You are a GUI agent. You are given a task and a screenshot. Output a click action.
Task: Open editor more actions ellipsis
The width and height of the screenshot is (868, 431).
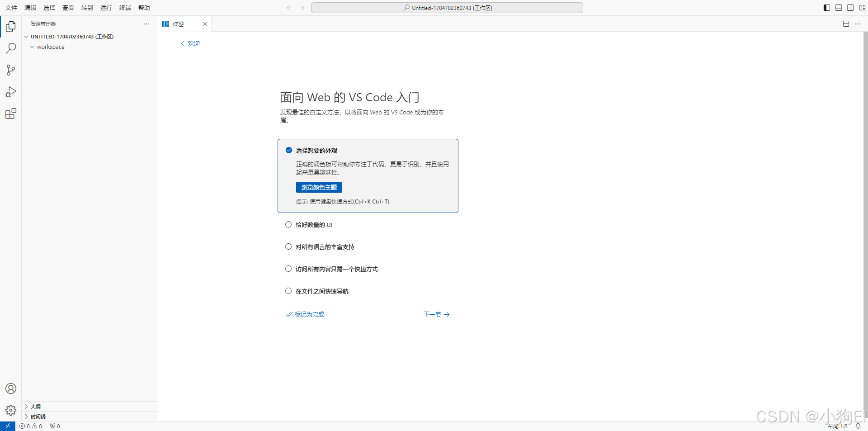858,24
